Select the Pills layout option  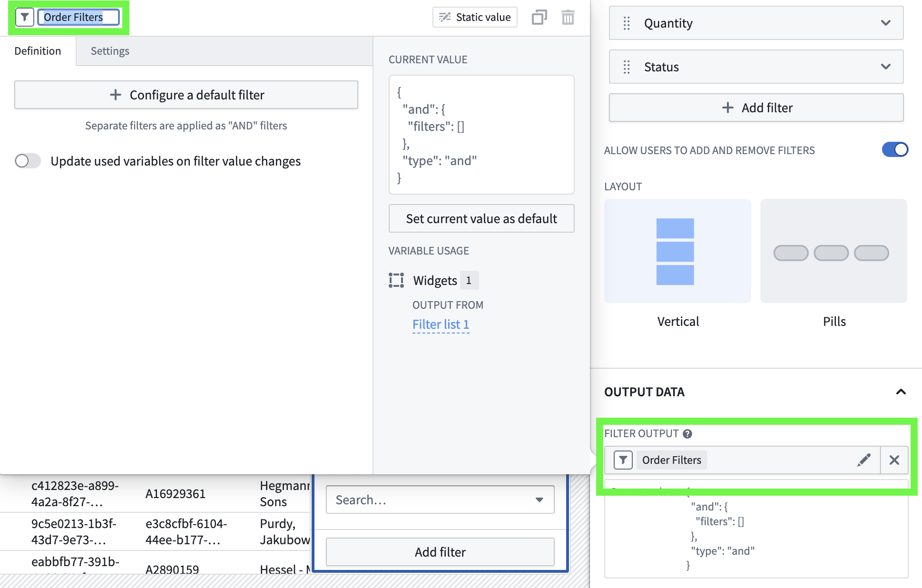(x=834, y=252)
